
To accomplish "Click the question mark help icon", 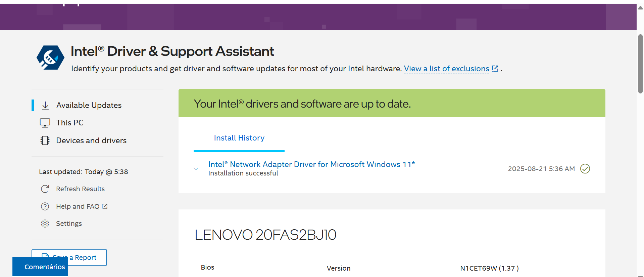I will pos(45,206).
